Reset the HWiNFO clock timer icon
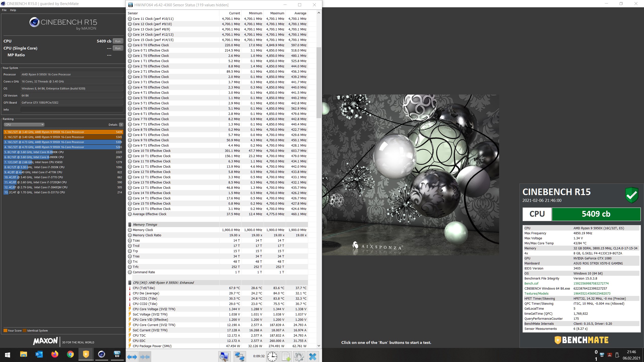The height and width of the screenshot is (362, 644). click(x=272, y=356)
